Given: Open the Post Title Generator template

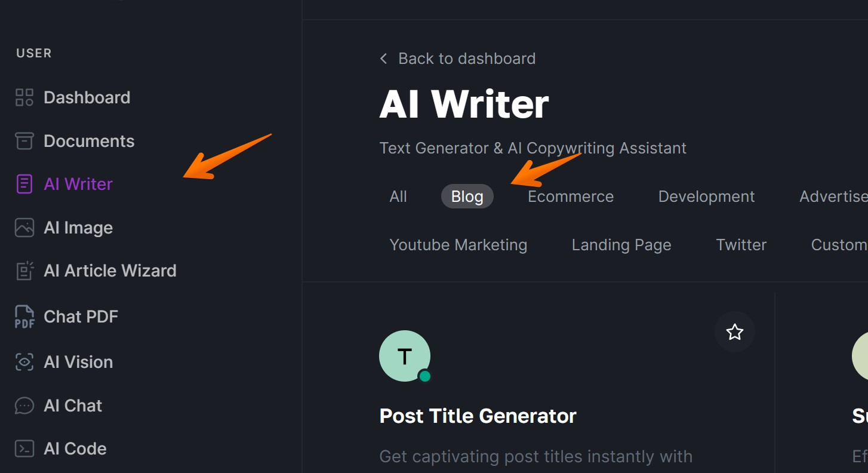Looking at the screenshot, I should 478,416.
